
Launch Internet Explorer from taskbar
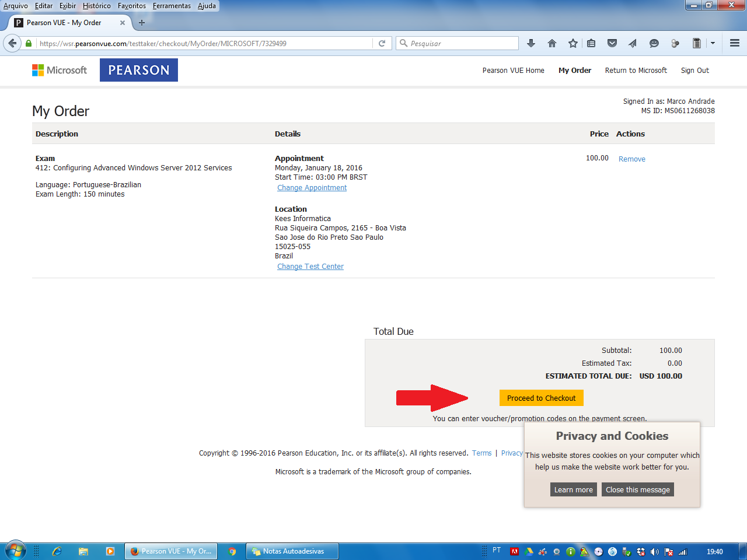(57, 551)
